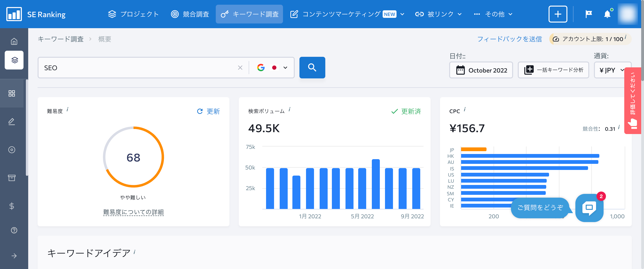The width and height of the screenshot is (644, 269).
Task: Click the 更新済 status label
Action: tap(406, 111)
